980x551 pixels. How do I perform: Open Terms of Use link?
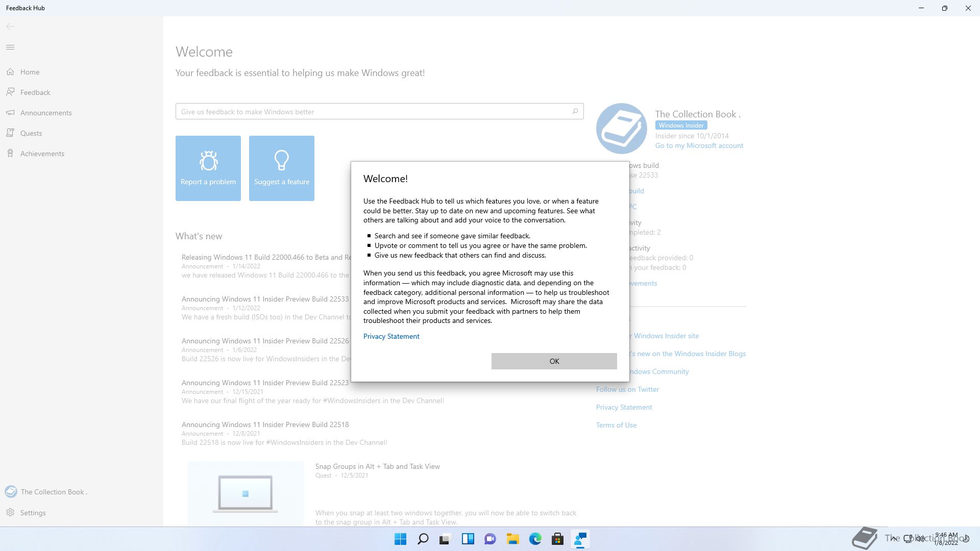(x=616, y=425)
